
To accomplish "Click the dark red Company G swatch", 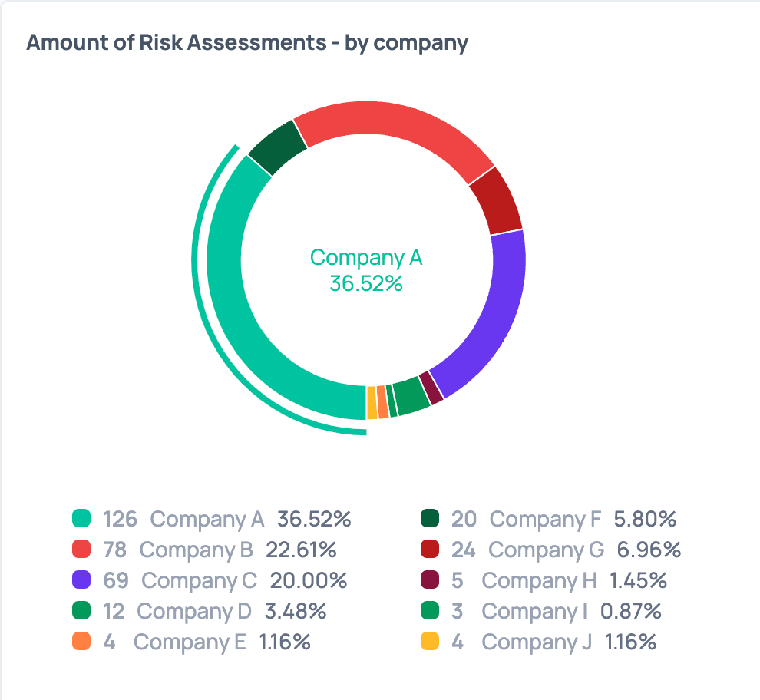I will [x=429, y=550].
